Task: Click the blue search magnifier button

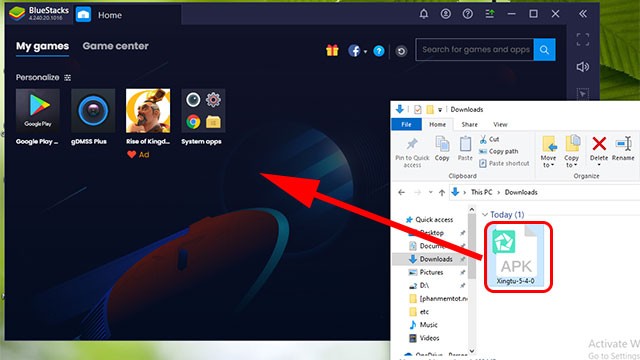Action: pyautogui.click(x=544, y=50)
